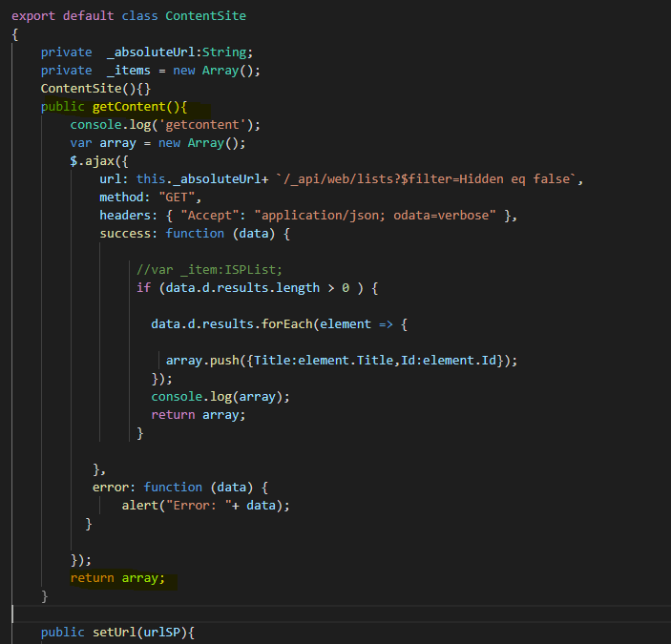Click the highlighted 'return array;' at method end
671x644 pixels.
117,578
